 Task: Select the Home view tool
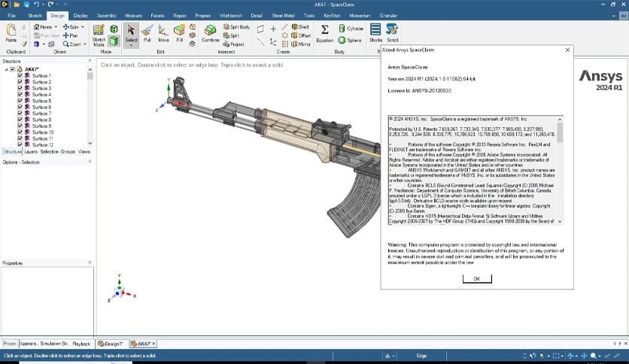(43, 27)
